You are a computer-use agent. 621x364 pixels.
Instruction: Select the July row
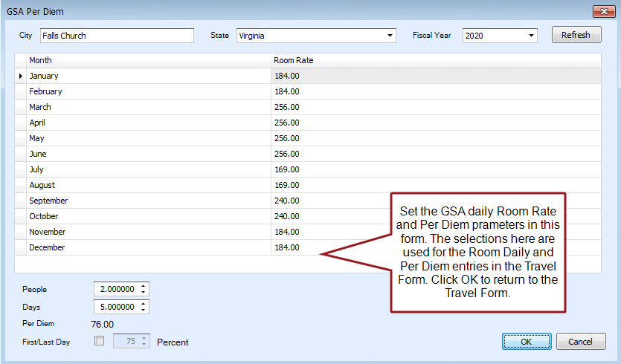click(x=308, y=169)
